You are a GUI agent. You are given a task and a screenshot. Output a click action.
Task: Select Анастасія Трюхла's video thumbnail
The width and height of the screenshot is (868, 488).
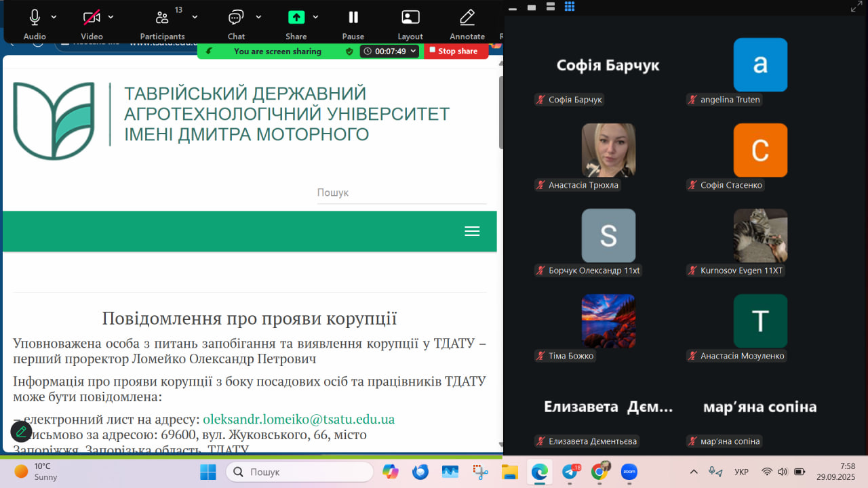(x=608, y=150)
